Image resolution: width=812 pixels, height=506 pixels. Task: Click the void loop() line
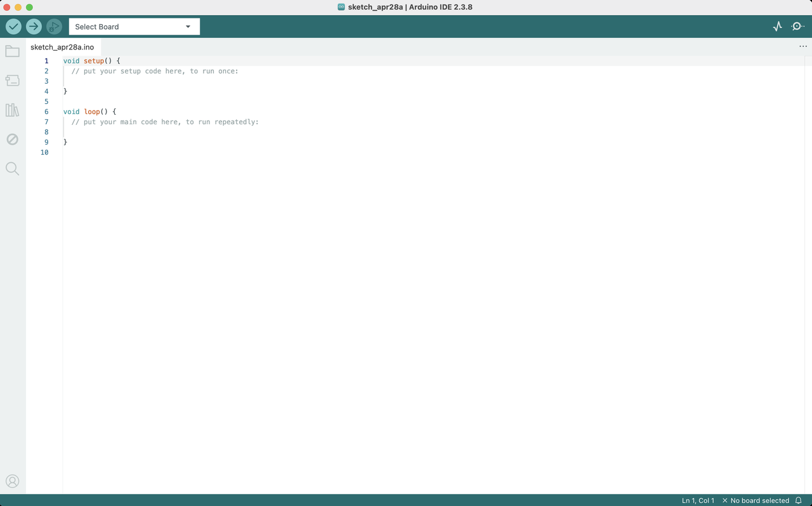[x=90, y=112]
